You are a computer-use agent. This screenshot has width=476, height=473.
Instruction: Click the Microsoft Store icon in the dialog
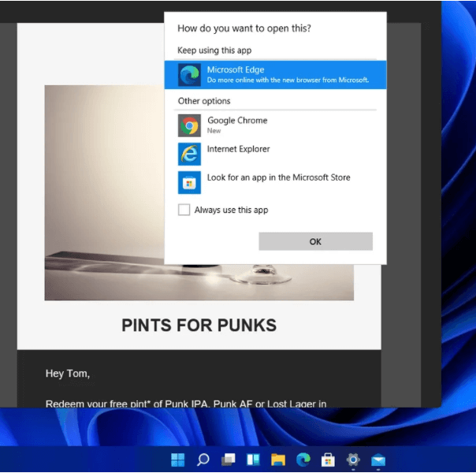(x=189, y=182)
